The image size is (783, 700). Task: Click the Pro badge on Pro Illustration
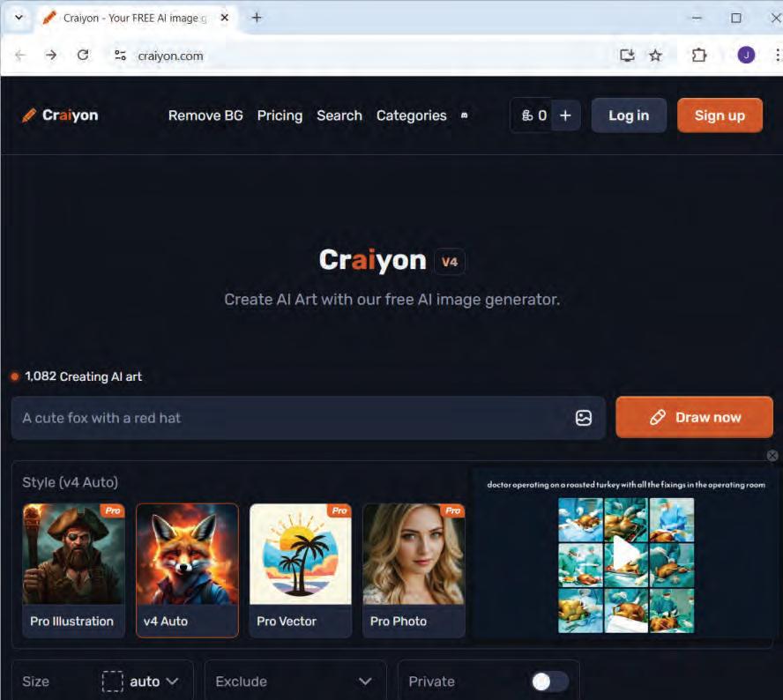point(113,510)
